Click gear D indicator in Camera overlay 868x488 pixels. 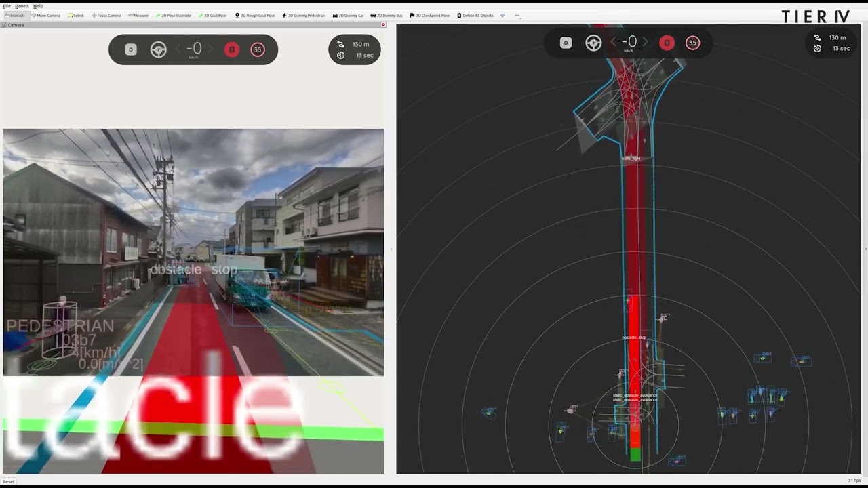point(131,49)
